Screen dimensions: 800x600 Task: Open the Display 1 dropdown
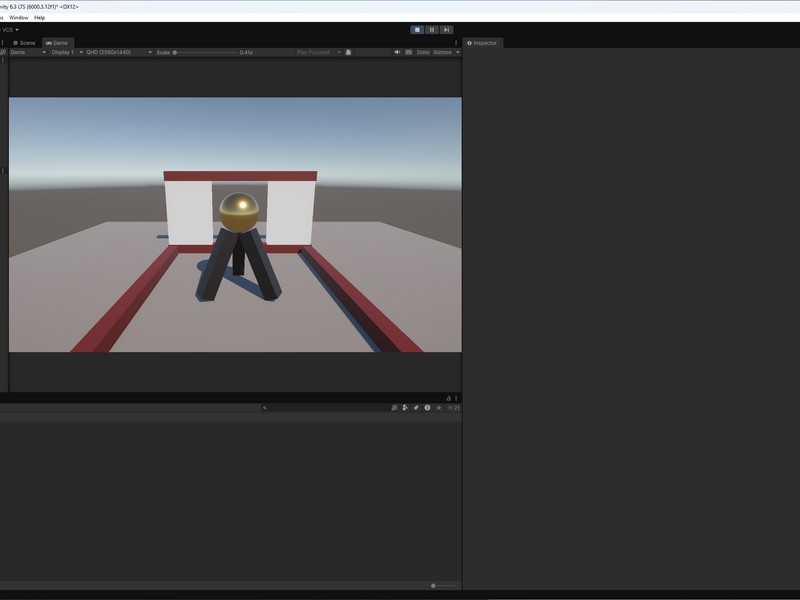pos(66,52)
